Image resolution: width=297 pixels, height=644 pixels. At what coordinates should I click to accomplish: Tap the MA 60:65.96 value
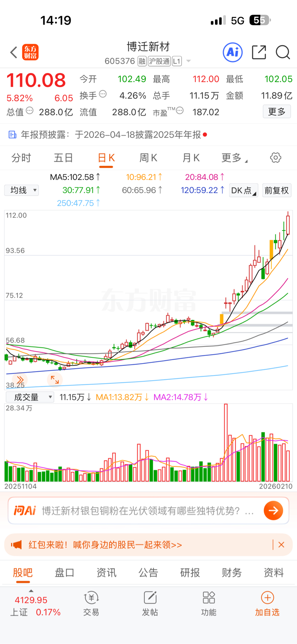[142, 190]
